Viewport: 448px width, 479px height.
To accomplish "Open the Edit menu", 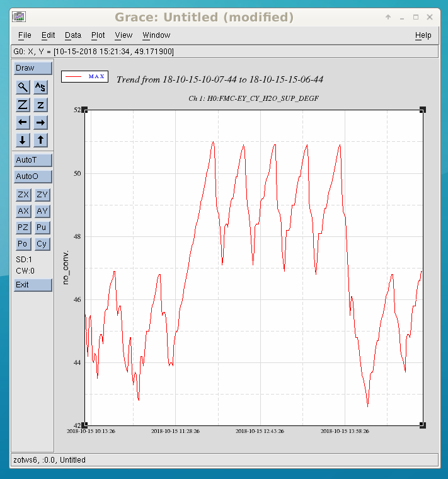I will pyautogui.click(x=49, y=35).
